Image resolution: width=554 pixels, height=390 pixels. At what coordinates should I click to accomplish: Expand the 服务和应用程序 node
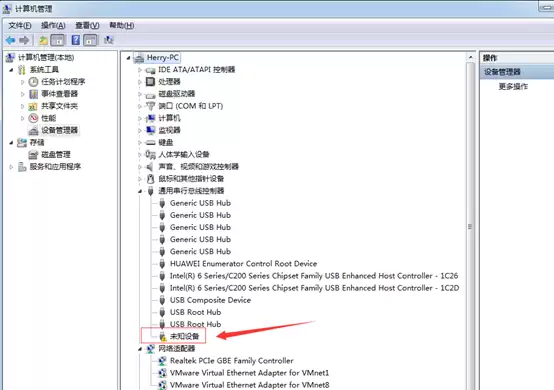pyautogui.click(x=11, y=167)
